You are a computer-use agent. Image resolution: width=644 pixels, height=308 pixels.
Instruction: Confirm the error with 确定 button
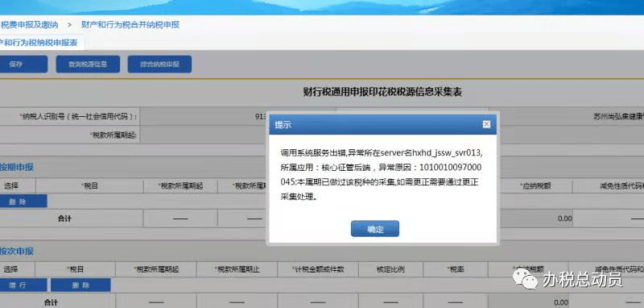pyautogui.click(x=374, y=229)
